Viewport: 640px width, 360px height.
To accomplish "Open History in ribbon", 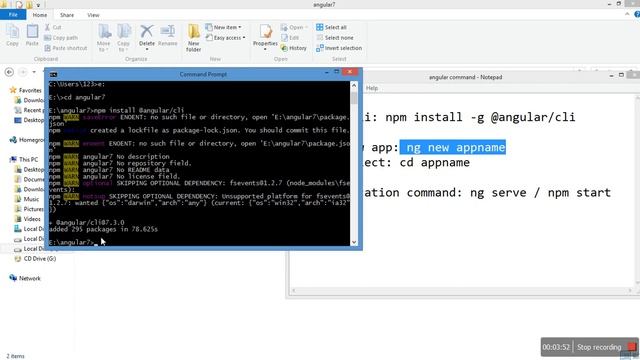I will [x=293, y=48].
